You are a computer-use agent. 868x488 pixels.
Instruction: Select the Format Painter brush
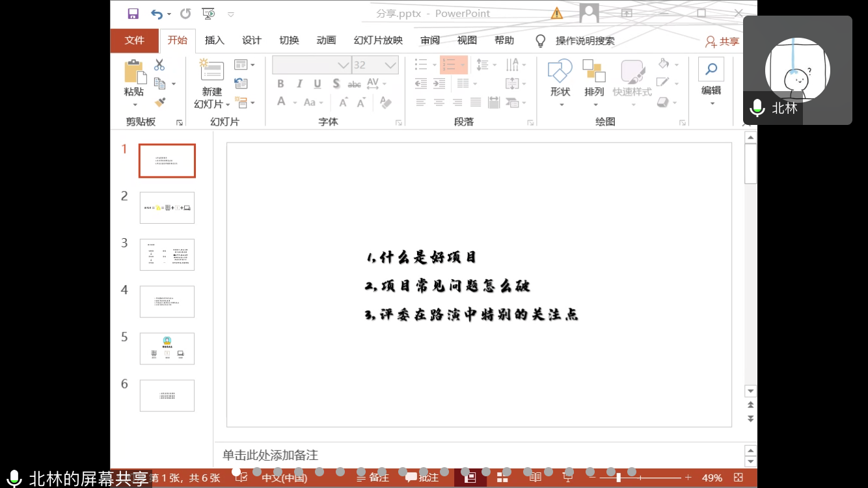(x=160, y=102)
